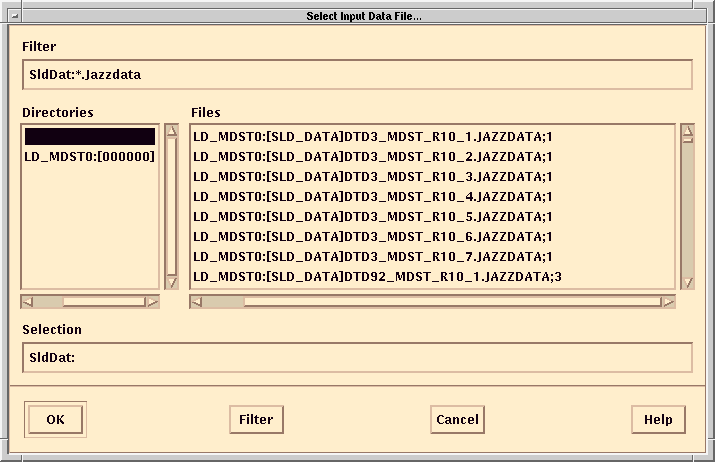The image size is (715, 462).
Task: Select the LD_MDST0:[000000] directory
Action: 89,157
